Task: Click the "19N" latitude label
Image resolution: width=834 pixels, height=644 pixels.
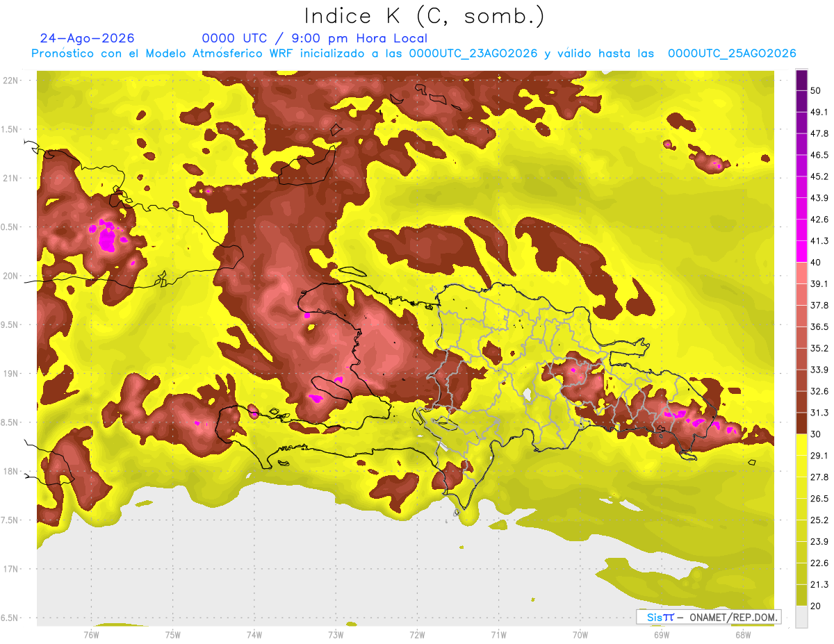Action: pos(11,373)
